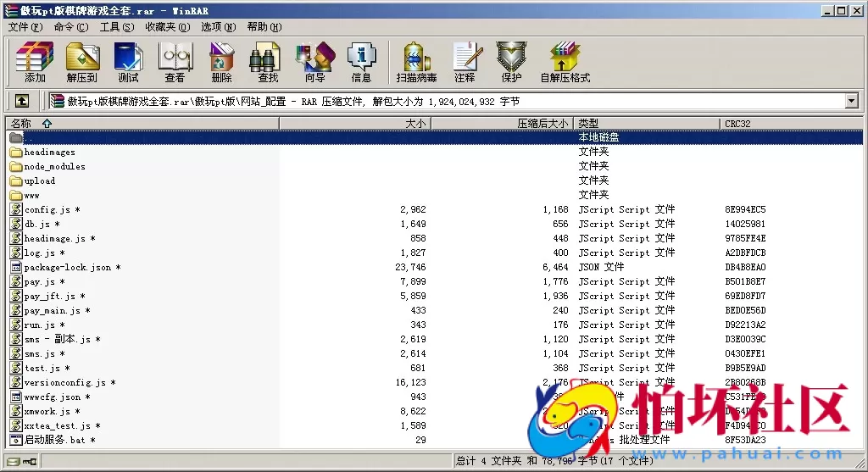Viewport: 868px width, 472px height.
Task: Click CRC32 value 8E994EC5
Action: pyautogui.click(x=745, y=209)
